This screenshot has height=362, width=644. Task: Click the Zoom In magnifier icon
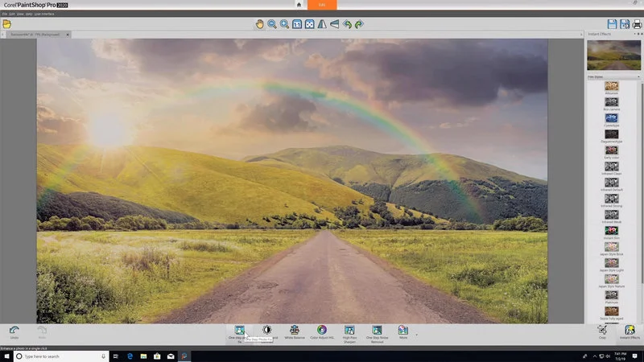(x=284, y=24)
